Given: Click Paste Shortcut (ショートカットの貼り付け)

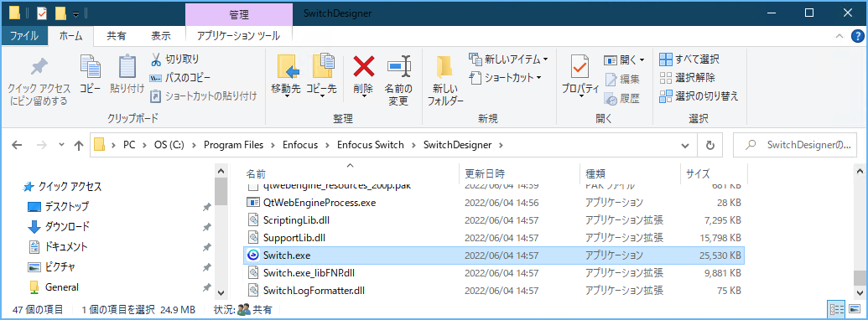Looking at the screenshot, I should pyautogui.click(x=204, y=96).
